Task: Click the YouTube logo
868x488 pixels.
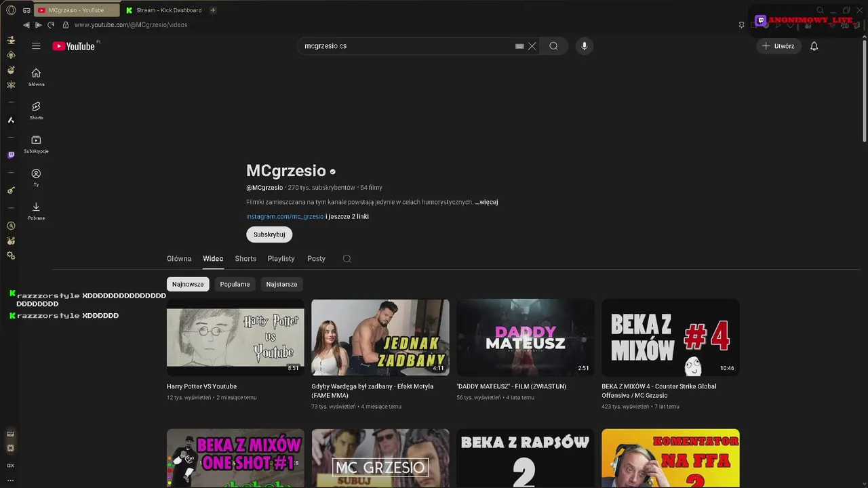Action: tap(74, 46)
